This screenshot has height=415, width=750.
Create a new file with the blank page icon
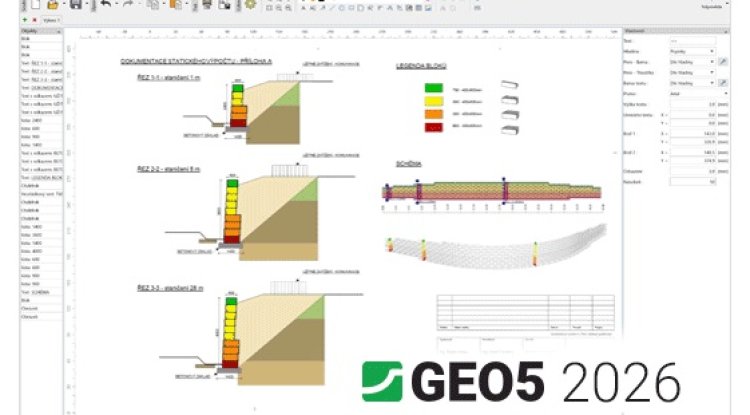pos(36,5)
